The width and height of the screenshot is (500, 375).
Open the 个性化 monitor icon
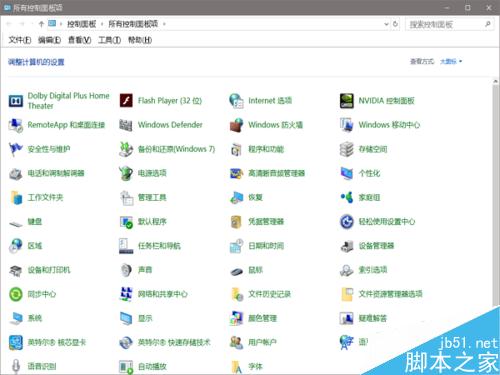coord(346,173)
